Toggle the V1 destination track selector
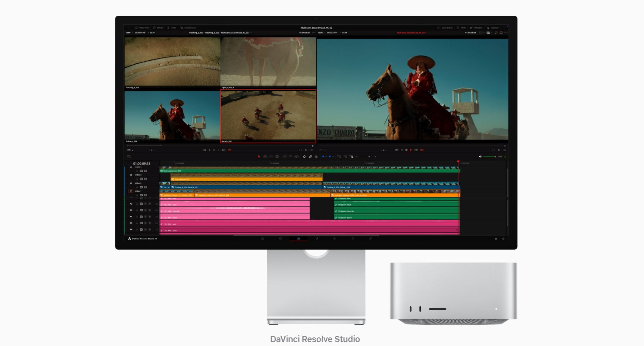This screenshot has width=644, height=346. tap(131, 191)
